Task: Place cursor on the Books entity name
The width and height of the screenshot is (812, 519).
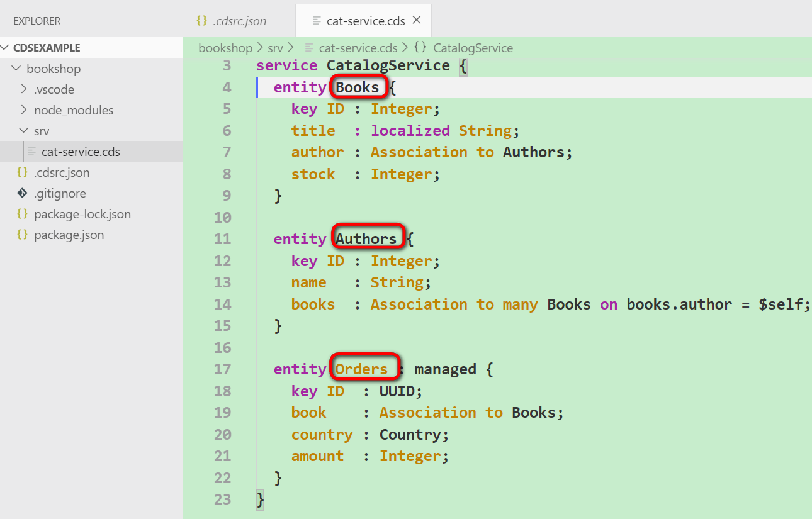Action: (358, 87)
